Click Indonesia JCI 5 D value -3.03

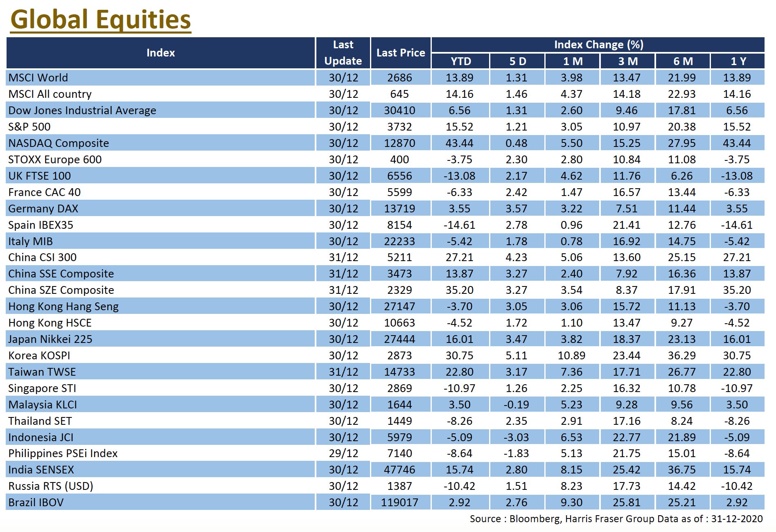coord(517,437)
